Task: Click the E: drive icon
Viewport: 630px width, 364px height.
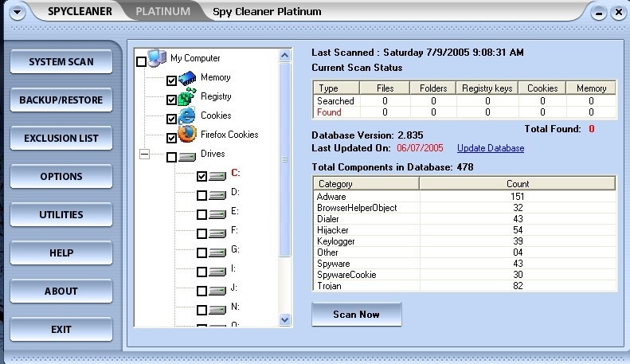Action: 217,214
